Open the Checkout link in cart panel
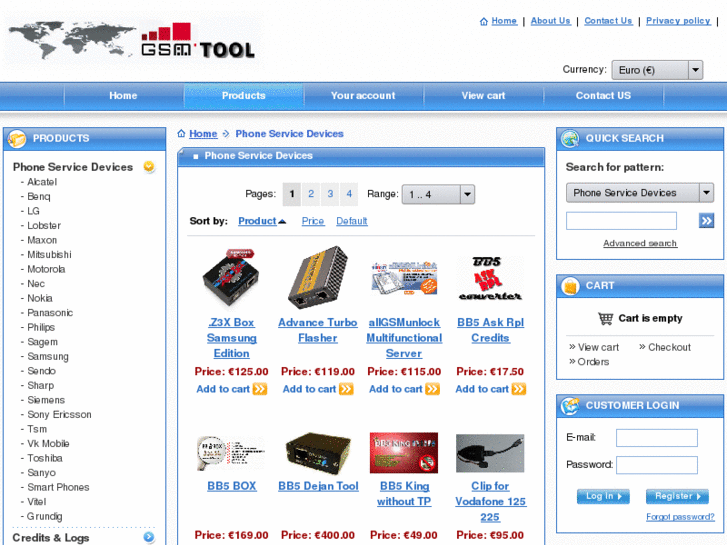 pyautogui.click(x=669, y=347)
